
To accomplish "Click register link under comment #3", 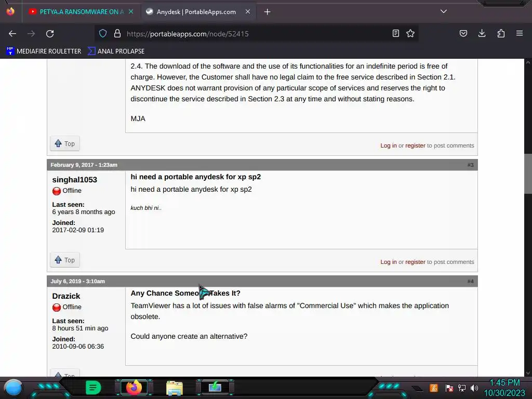I will click(415, 262).
